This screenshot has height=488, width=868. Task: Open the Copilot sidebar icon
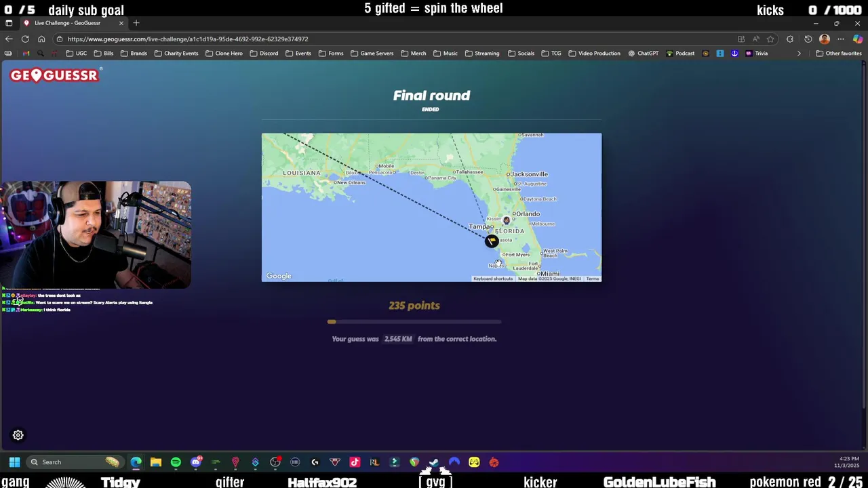(858, 39)
